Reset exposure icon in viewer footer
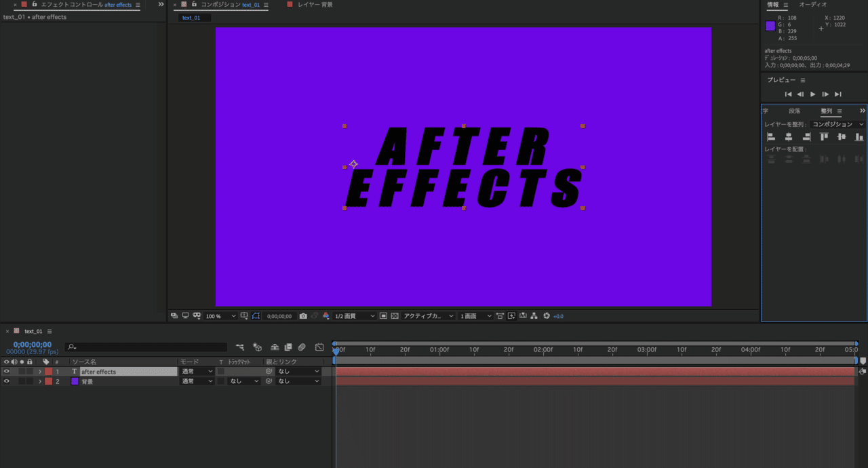This screenshot has width=868, height=468. tap(546, 316)
